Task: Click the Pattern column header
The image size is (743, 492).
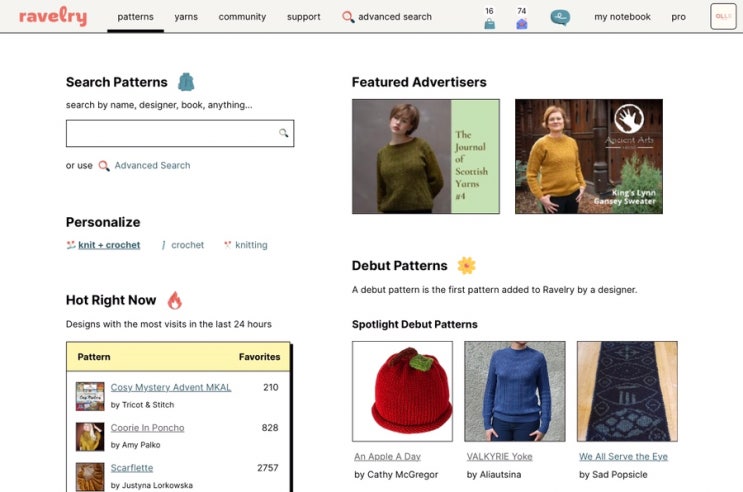Action: coord(94,357)
